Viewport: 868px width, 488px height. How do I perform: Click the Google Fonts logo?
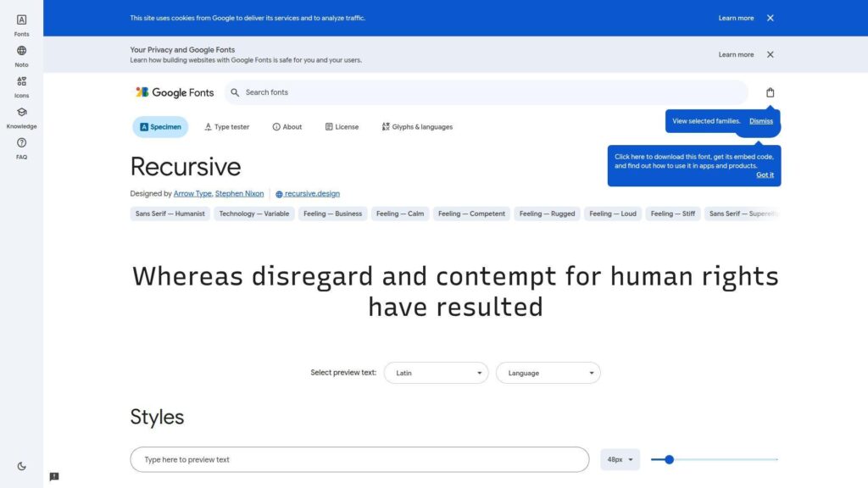coord(174,91)
